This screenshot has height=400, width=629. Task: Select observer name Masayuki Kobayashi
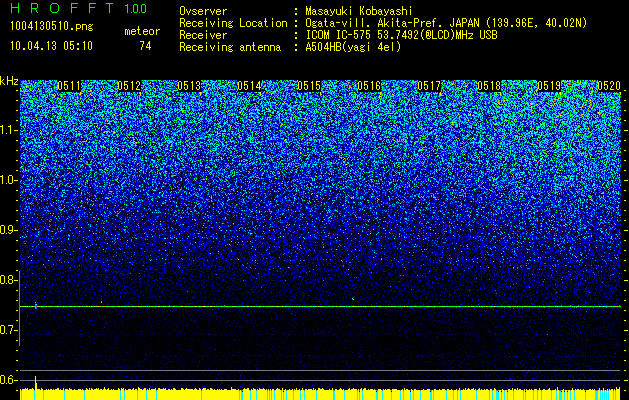[359, 11]
